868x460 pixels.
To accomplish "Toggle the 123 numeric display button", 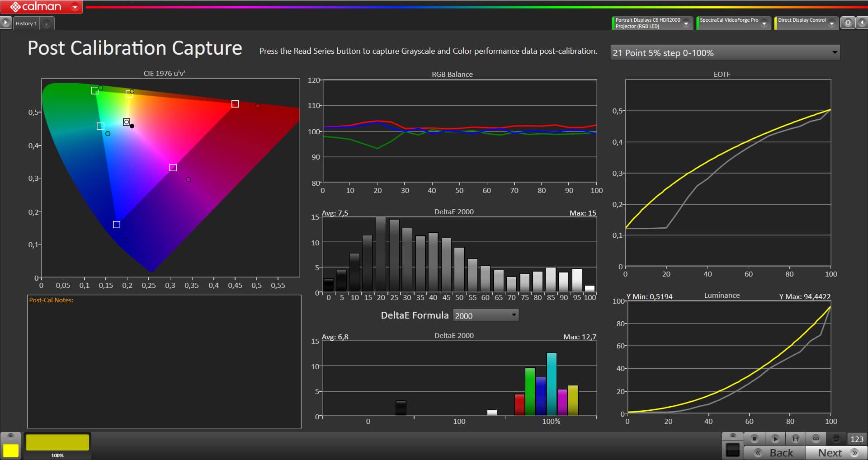I will (856, 439).
